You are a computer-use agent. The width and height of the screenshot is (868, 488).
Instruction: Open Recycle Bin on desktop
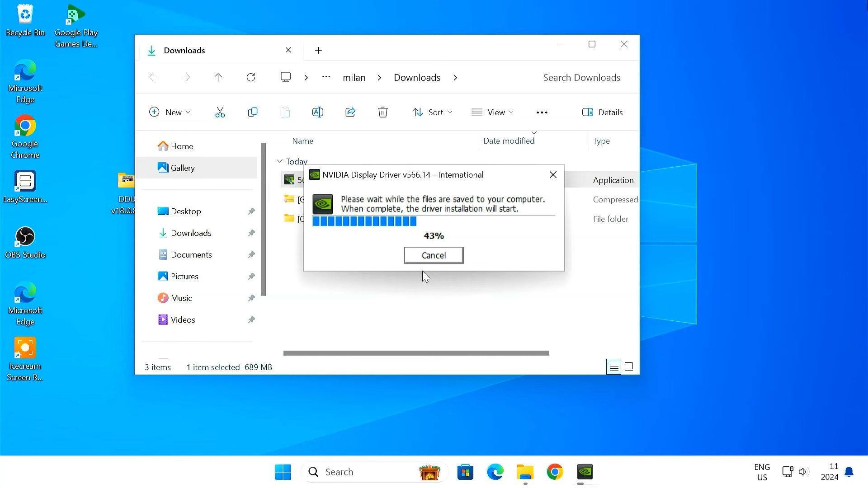(x=25, y=21)
